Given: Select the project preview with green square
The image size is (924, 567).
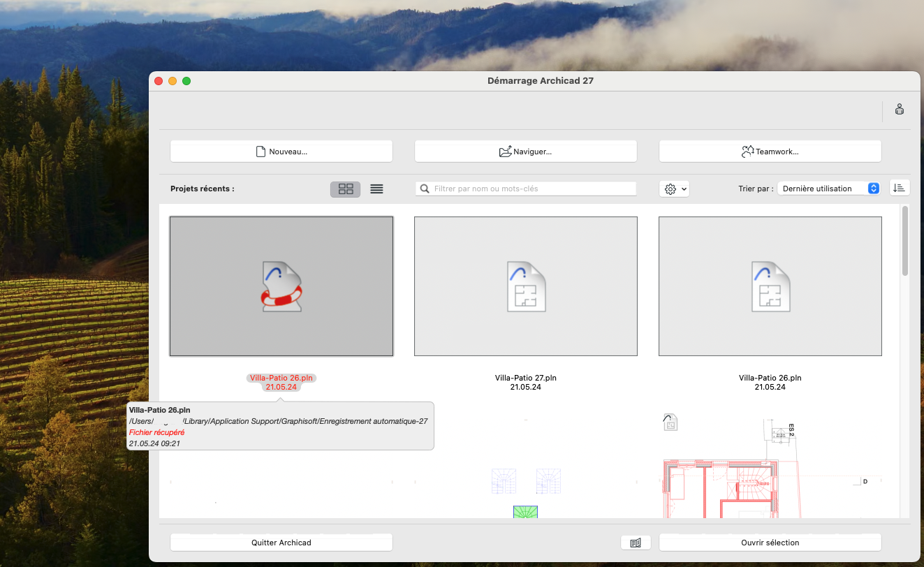Looking at the screenshot, I should click(x=526, y=468).
